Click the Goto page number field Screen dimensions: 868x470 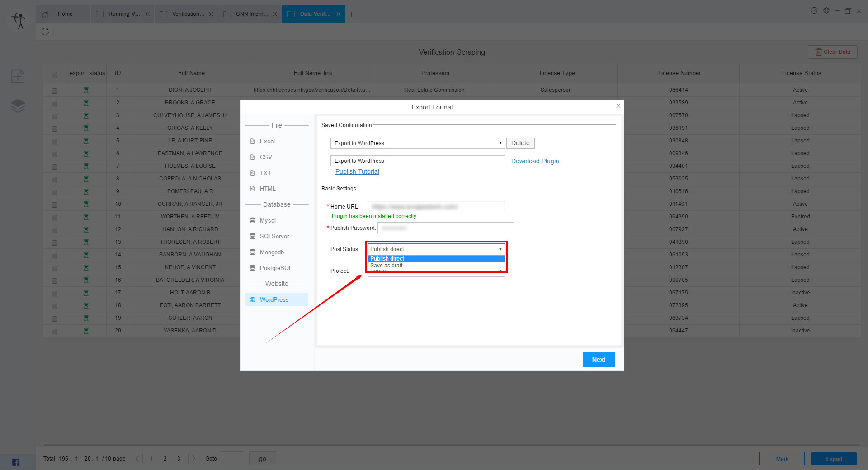pos(232,458)
